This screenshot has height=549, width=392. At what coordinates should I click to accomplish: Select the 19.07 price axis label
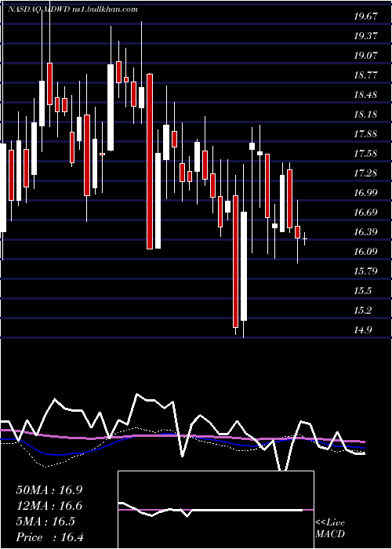coord(366,56)
